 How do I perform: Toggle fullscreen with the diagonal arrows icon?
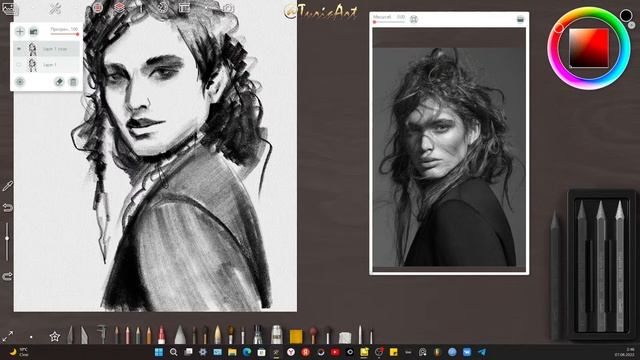[x=8, y=336]
